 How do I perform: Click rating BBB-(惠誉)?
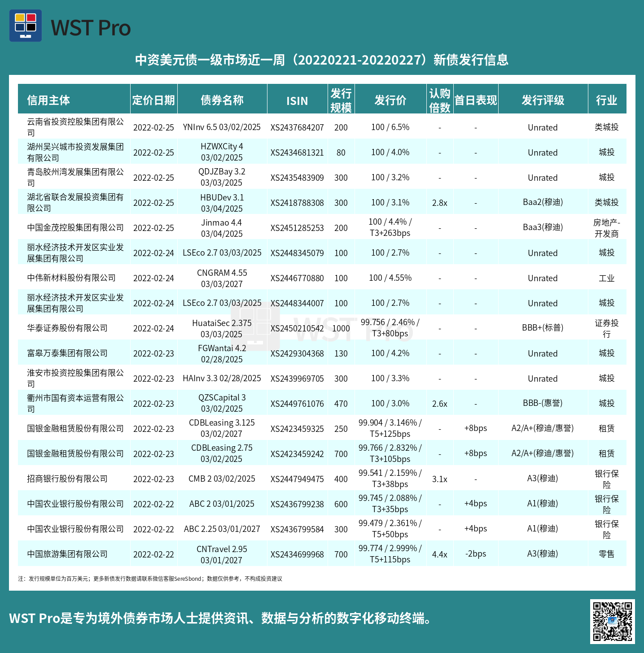click(x=543, y=403)
